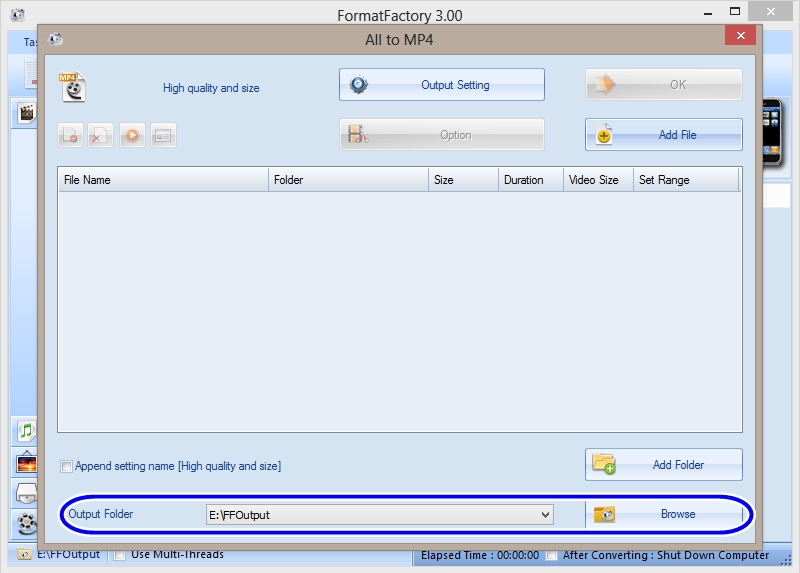Click the Set Range column header
Screen dimensions: 800x573
coord(686,180)
